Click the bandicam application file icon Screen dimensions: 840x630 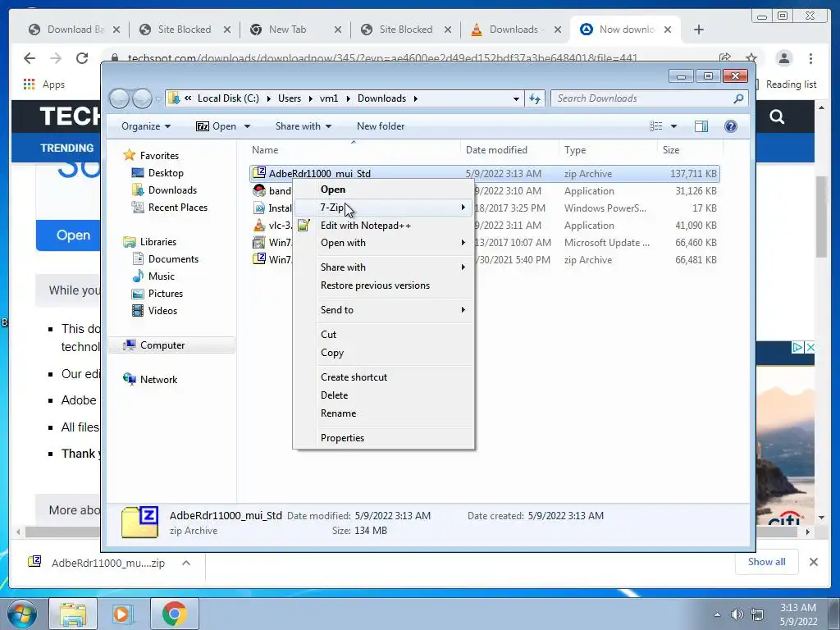[x=259, y=190]
